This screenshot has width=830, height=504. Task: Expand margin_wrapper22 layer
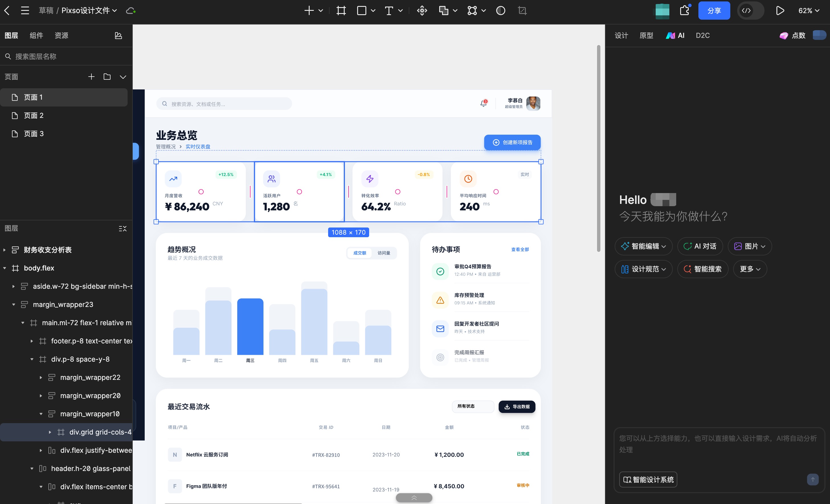click(x=41, y=377)
